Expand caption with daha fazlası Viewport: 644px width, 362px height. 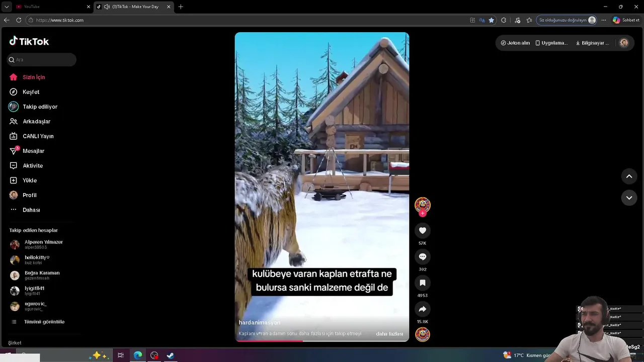[x=389, y=334]
